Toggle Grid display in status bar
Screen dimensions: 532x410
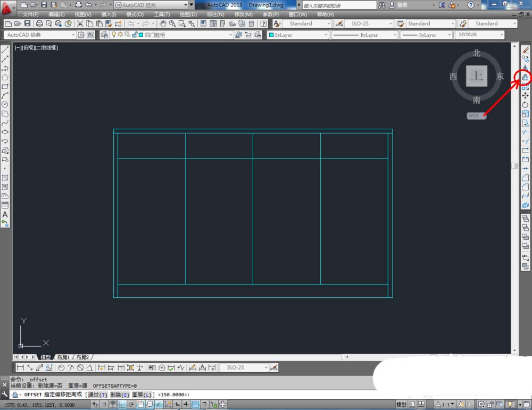(x=113, y=404)
